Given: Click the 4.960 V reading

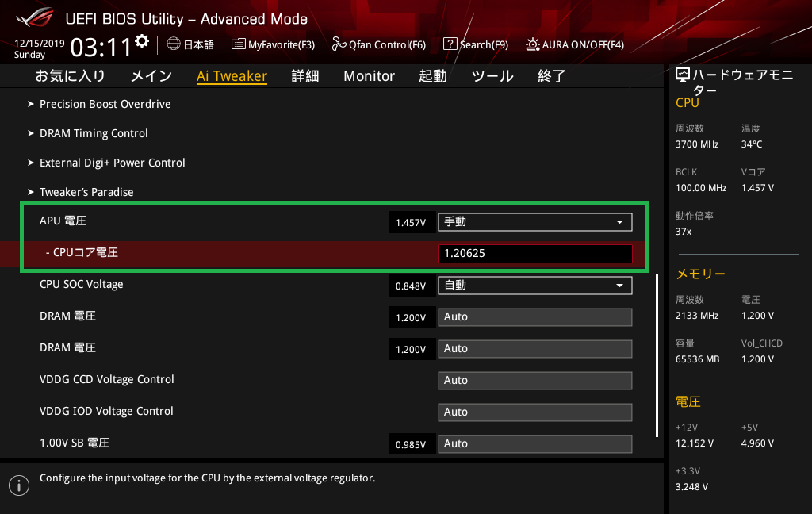Looking at the screenshot, I should point(757,443).
